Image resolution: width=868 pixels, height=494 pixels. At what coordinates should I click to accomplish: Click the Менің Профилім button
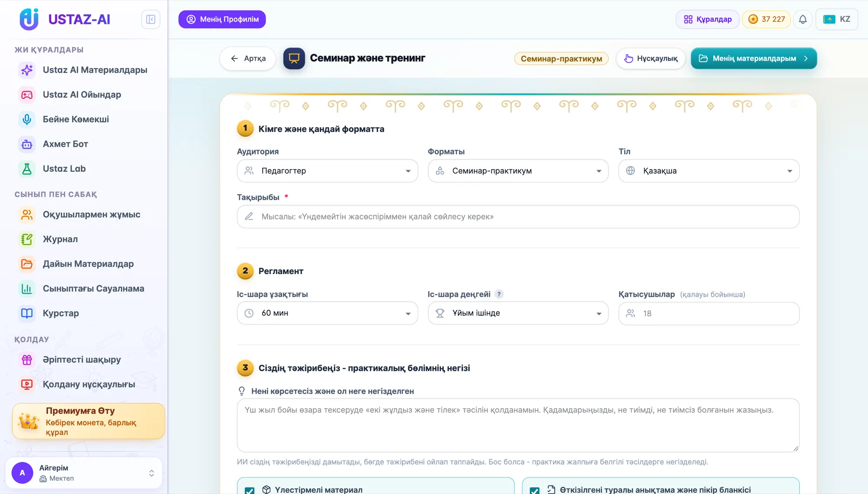click(222, 20)
